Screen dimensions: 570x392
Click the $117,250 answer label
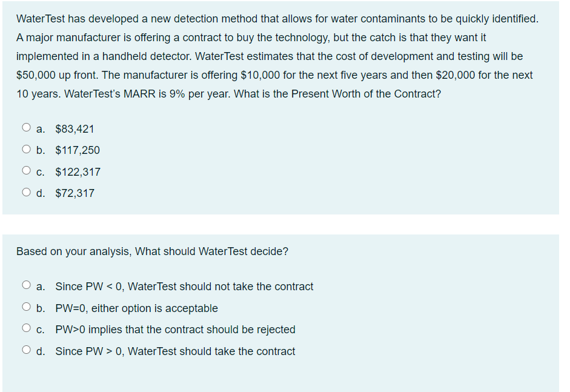77,150
